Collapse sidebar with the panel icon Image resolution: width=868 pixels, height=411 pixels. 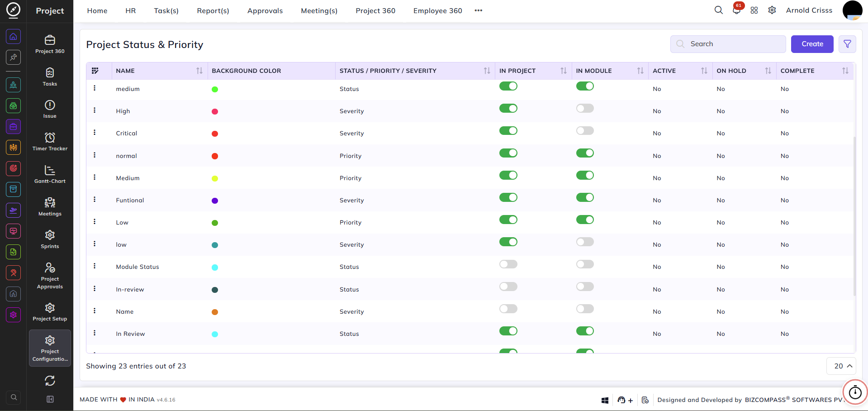50,399
